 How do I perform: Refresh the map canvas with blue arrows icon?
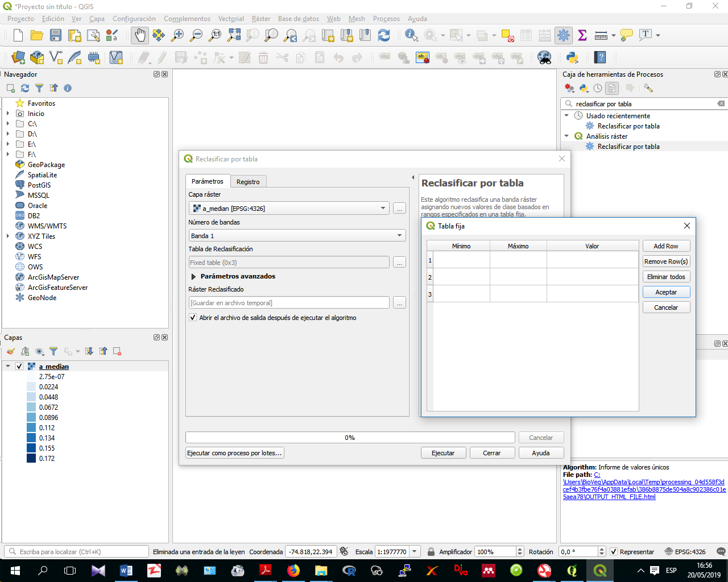pyautogui.click(x=384, y=35)
